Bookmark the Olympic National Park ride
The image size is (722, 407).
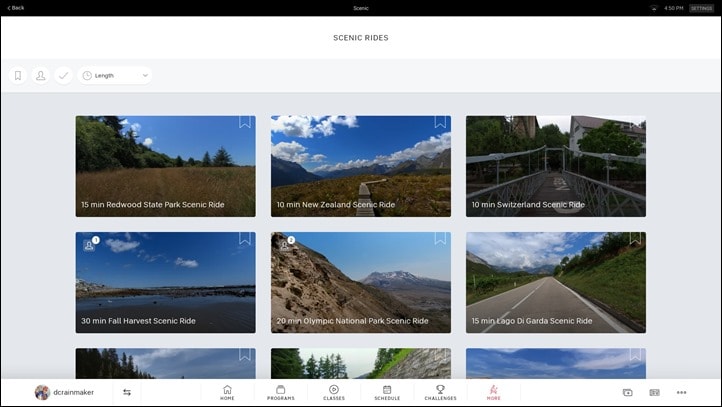[440, 238]
